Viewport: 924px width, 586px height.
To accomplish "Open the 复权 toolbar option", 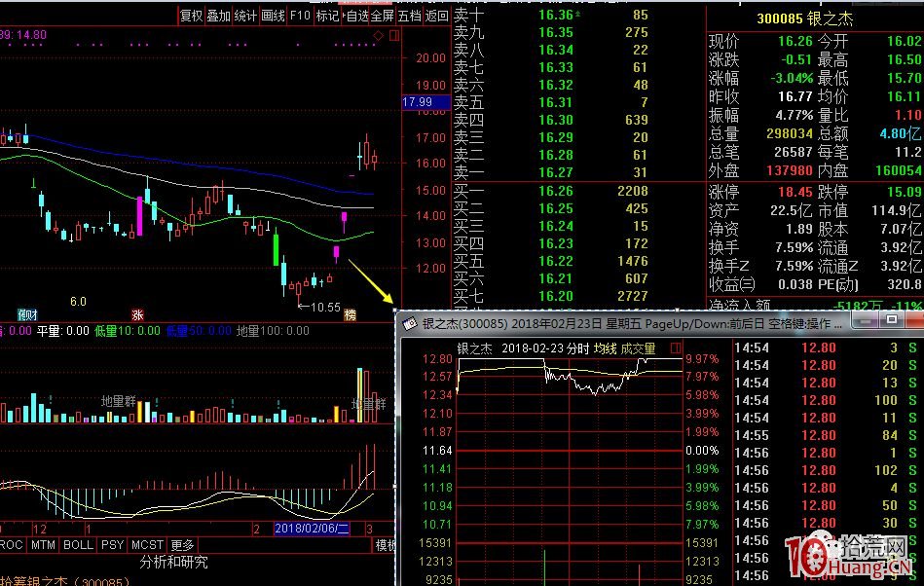I will [x=191, y=16].
